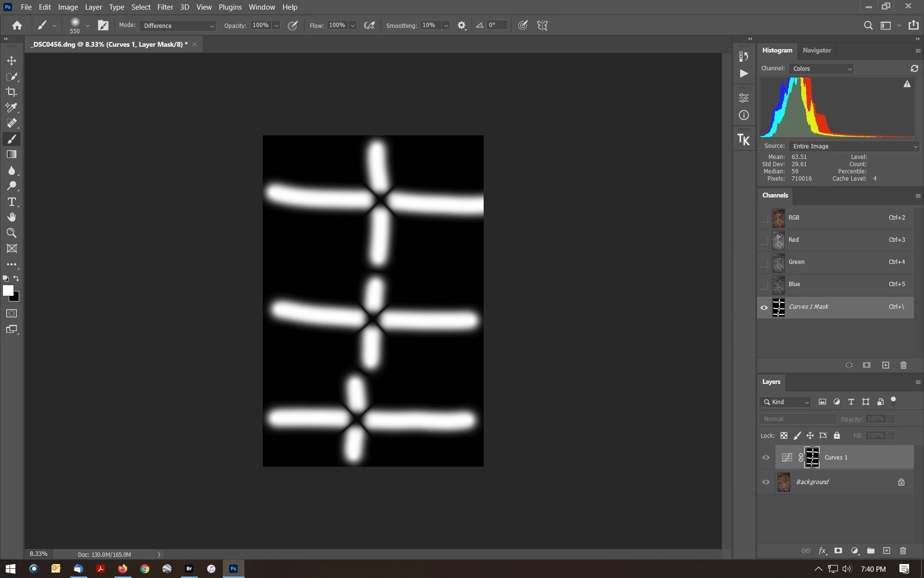Expand the histogram Channel Colors dropdown
The image size is (924, 578).
click(821, 69)
